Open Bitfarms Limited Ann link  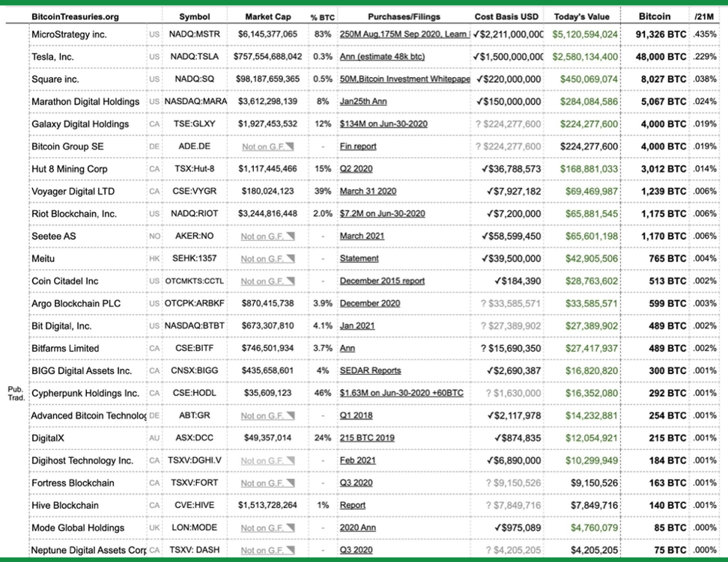(348, 348)
